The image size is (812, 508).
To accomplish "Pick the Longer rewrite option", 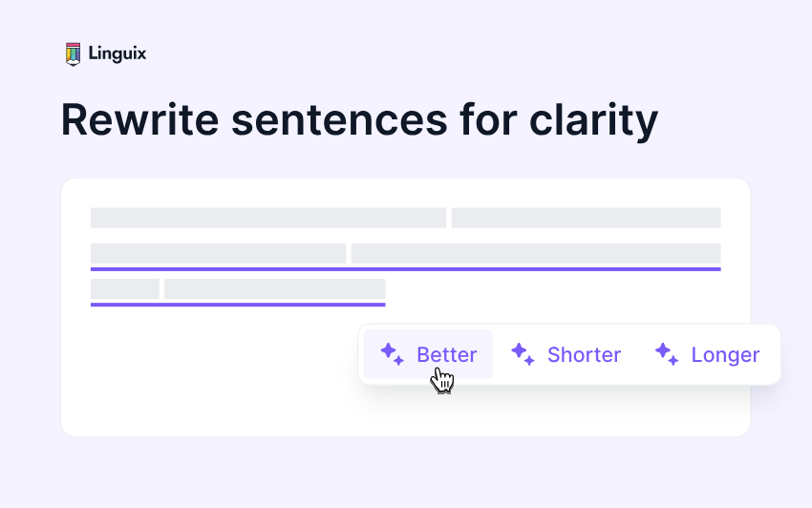I will (x=725, y=355).
